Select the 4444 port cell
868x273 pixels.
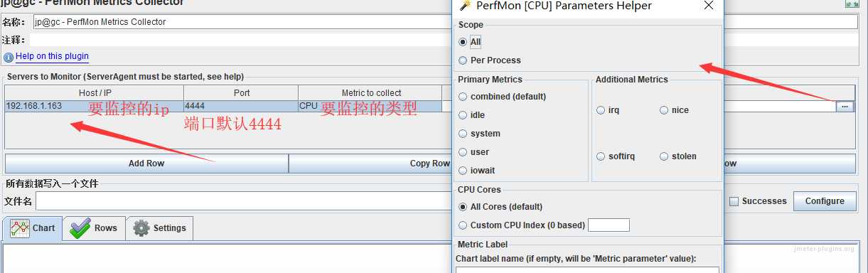click(240, 106)
